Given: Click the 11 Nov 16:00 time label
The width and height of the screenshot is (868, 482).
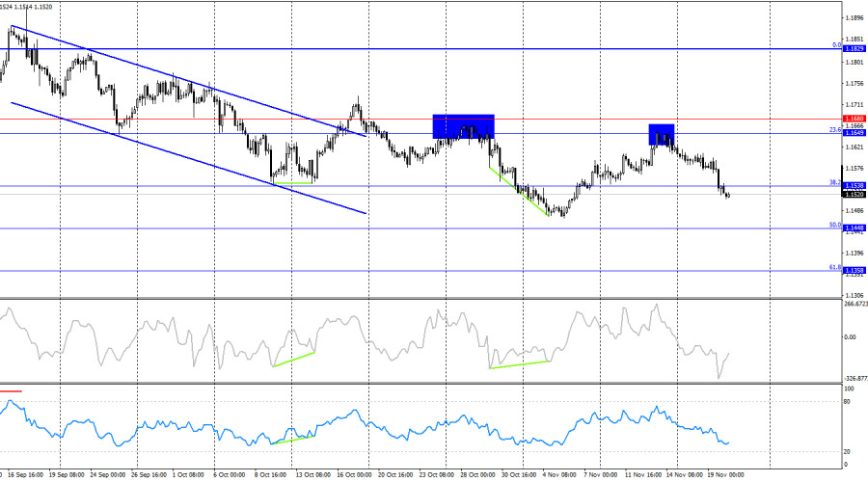Looking at the screenshot, I should (x=643, y=475).
